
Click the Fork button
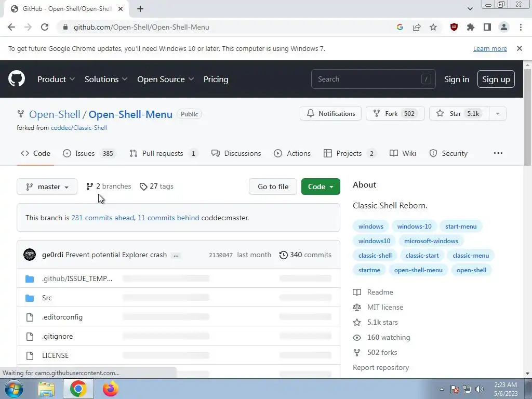point(395,114)
